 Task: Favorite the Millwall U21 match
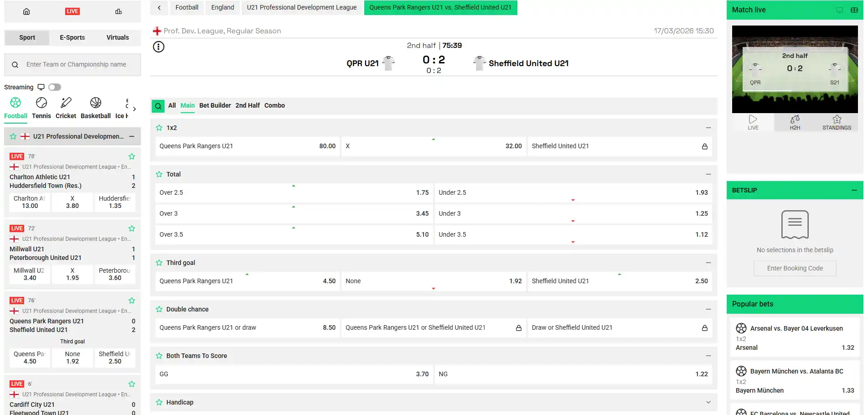(x=132, y=228)
